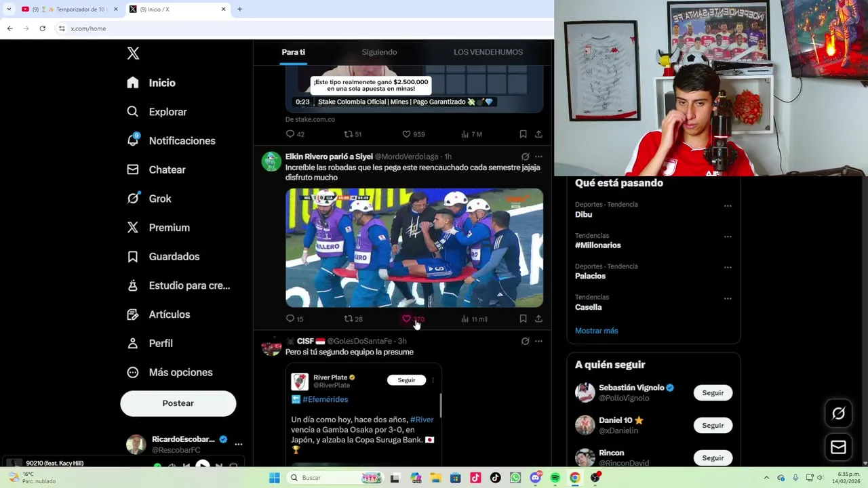Open more options for #Millonarios trend

pyautogui.click(x=728, y=237)
